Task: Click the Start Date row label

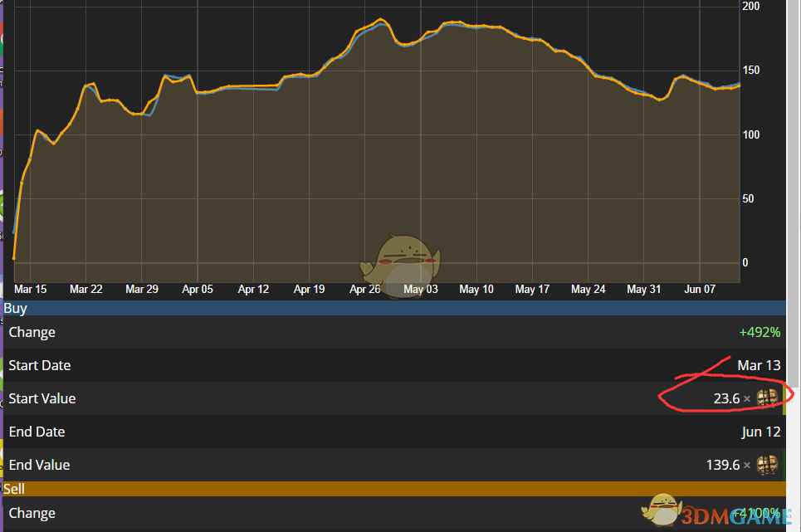Action: (39, 365)
